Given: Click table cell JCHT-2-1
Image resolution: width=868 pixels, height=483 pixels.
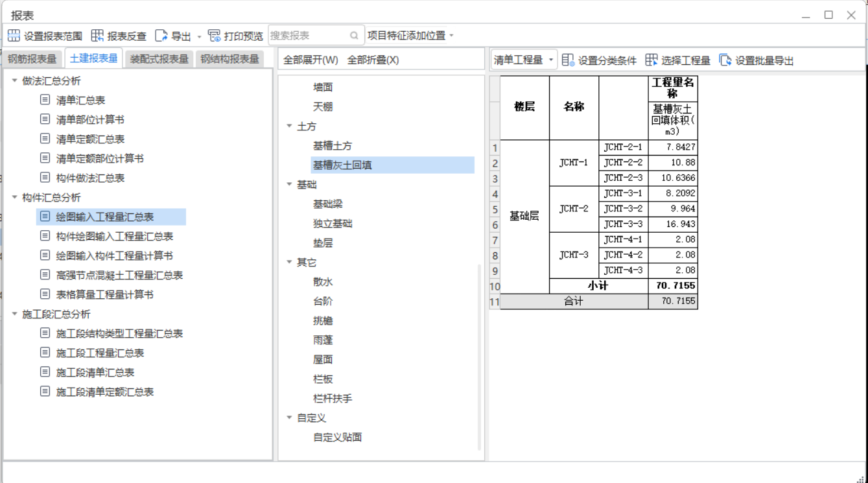Looking at the screenshot, I should [x=623, y=147].
